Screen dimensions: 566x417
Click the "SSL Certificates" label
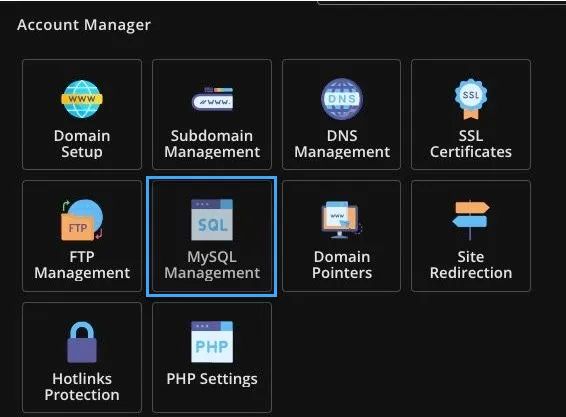pos(471,144)
